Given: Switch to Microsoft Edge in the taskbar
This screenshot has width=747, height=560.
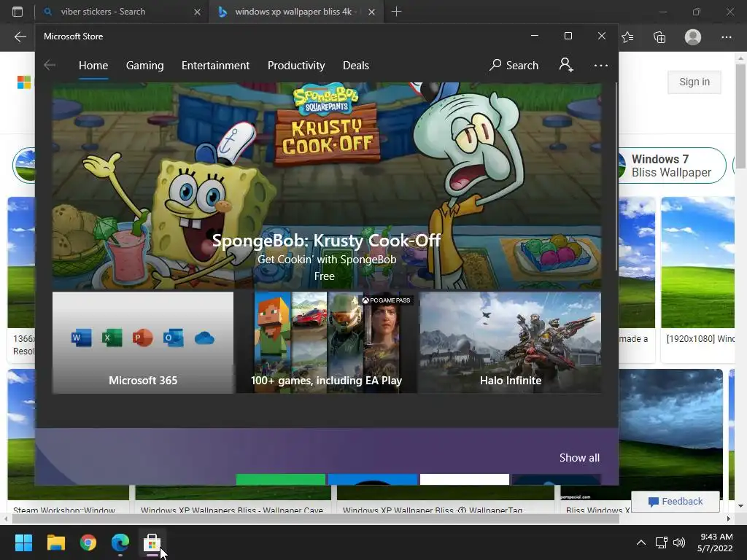Looking at the screenshot, I should [120, 542].
